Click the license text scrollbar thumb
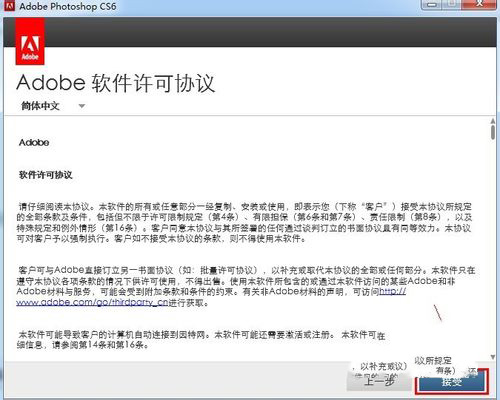500x400 pixels. tap(493, 132)
